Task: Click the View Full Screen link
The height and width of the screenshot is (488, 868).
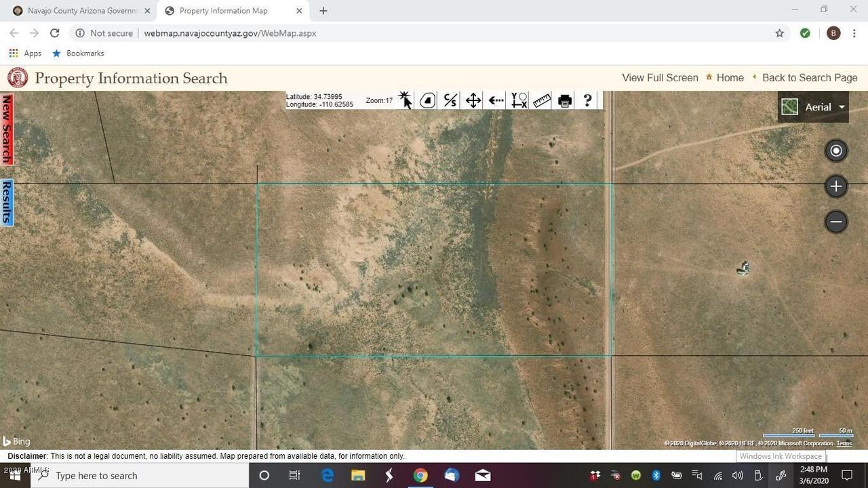Action: [x=659, y=77]
